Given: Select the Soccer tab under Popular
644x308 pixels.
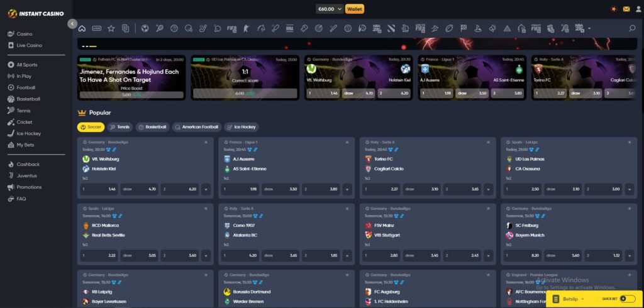Looking at the screenshot, I should [91, 128].
